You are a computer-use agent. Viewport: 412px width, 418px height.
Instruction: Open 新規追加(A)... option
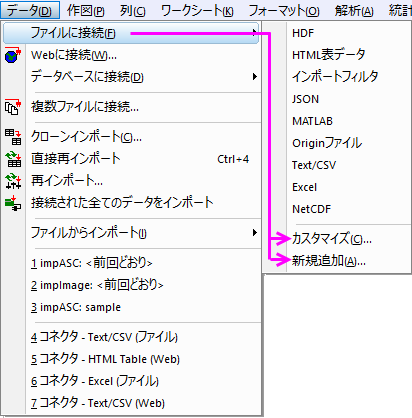[337, 261]
